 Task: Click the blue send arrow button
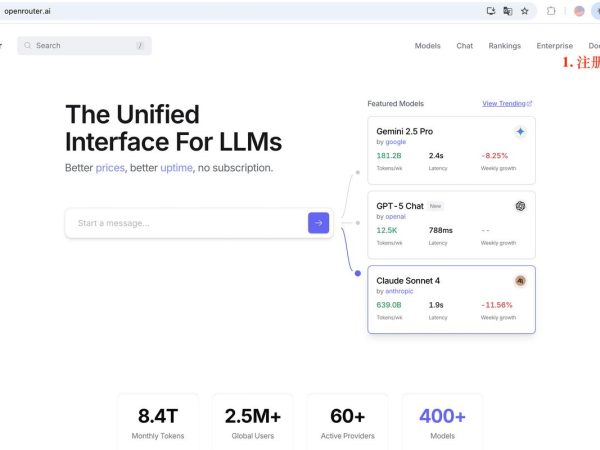(x=318, y=223)
